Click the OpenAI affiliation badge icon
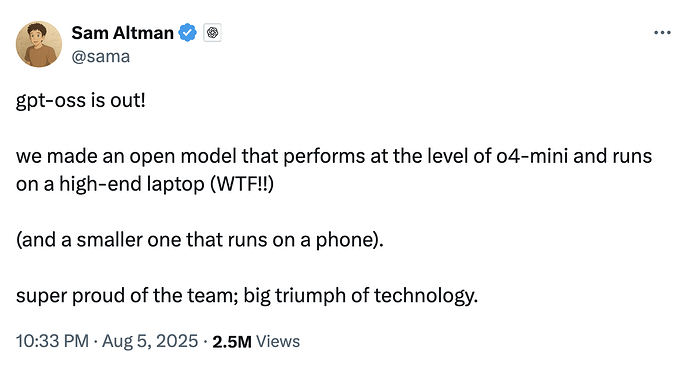690x371 pixels. [x=212, y=33]
